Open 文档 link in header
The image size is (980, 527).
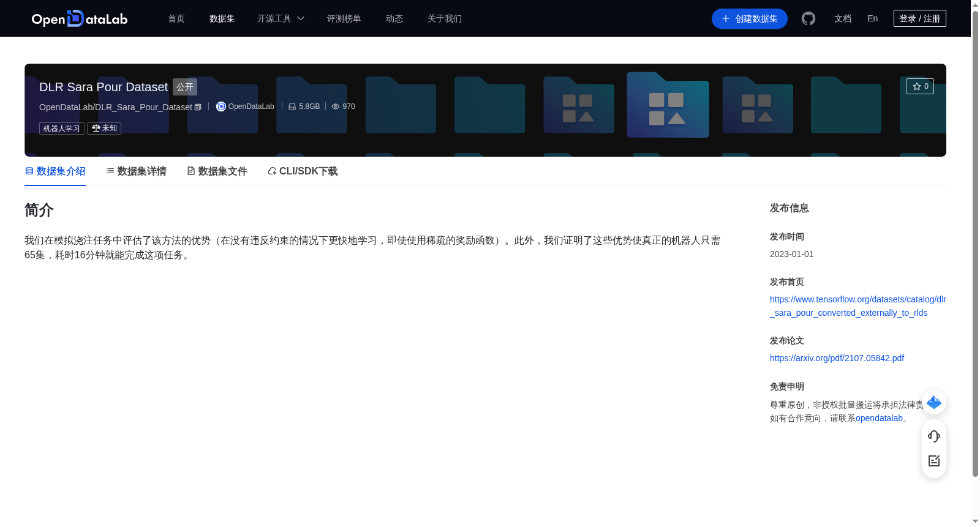(843, 19)
